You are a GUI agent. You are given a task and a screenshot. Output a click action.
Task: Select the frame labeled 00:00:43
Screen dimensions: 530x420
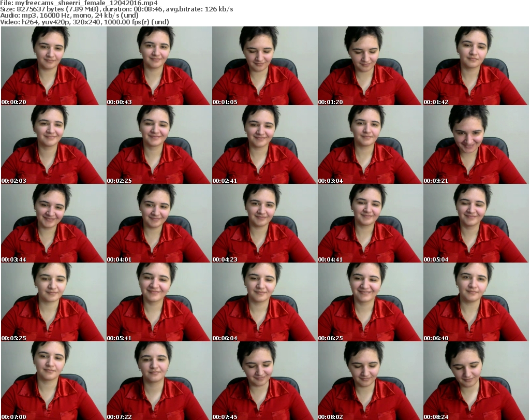coord(159,66)
